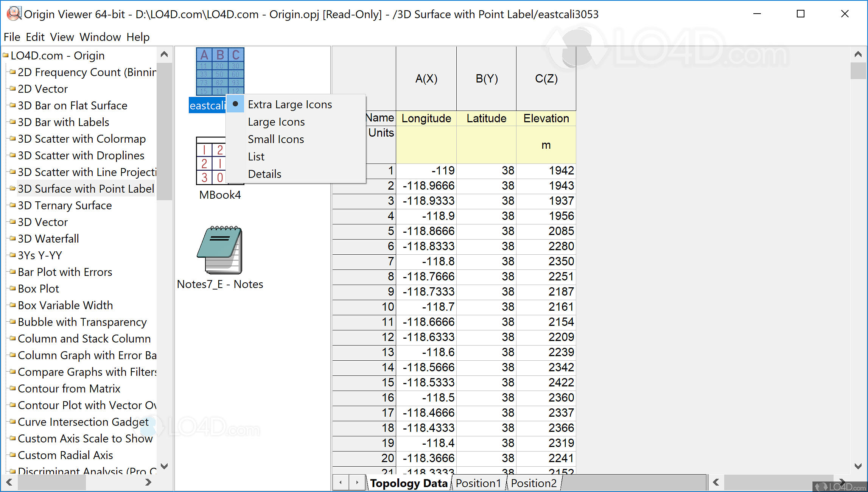Click folder icon beside 2D Vector

point(12,89)
